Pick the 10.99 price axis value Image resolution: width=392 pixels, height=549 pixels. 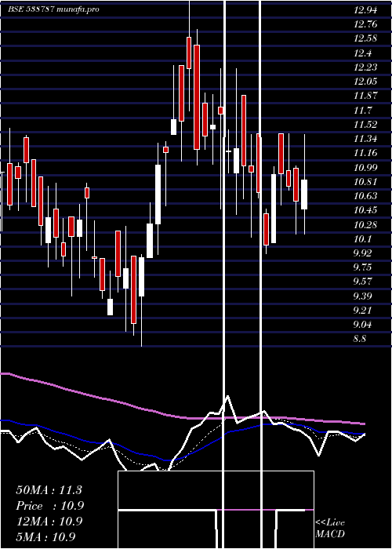tap(365, 168)
